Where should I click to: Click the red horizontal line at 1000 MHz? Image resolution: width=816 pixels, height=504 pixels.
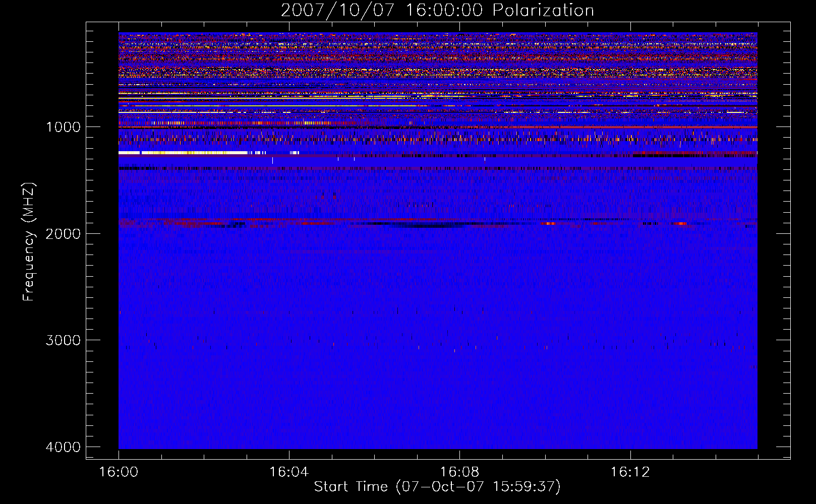[438, 127]
